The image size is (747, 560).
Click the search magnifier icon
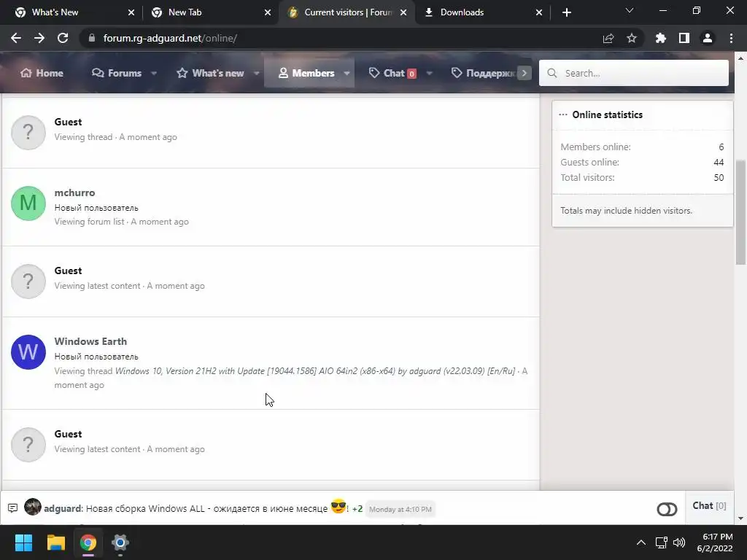point(552,73)
